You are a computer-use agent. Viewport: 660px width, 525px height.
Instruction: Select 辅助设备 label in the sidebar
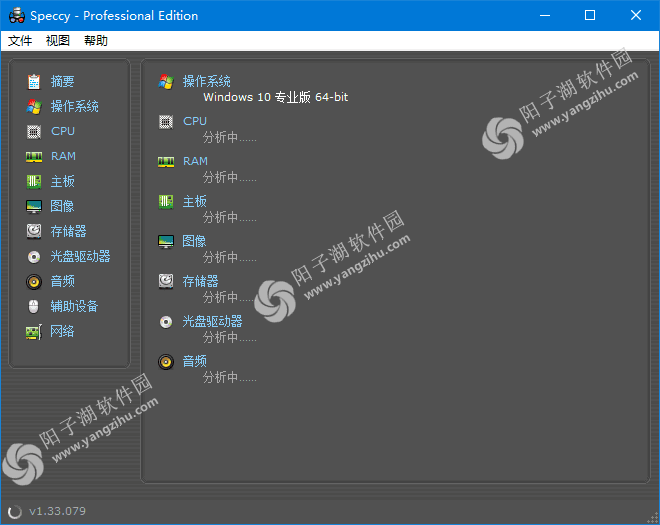(x=75, y=306)
